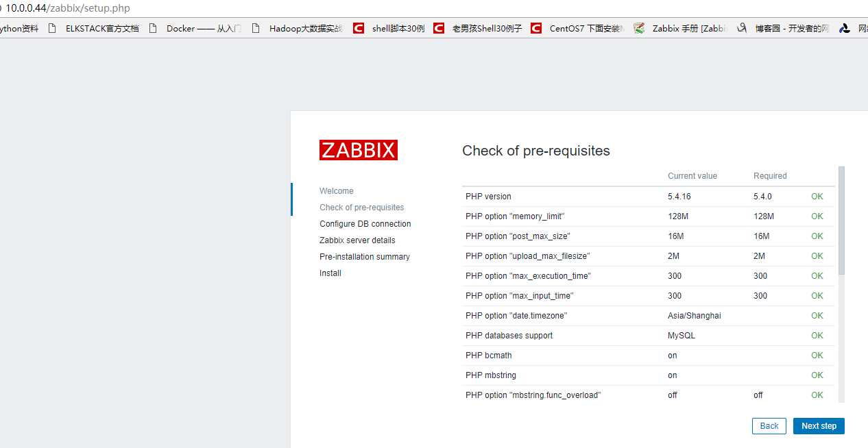Click the 老男孩Shell30例子 bookmark red icon

(x=439, y=28)
